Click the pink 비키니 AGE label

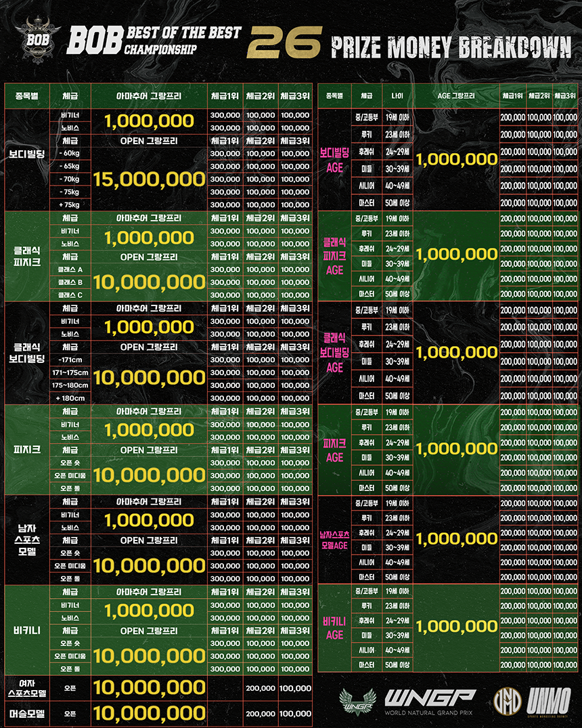(x=334, y=628)
